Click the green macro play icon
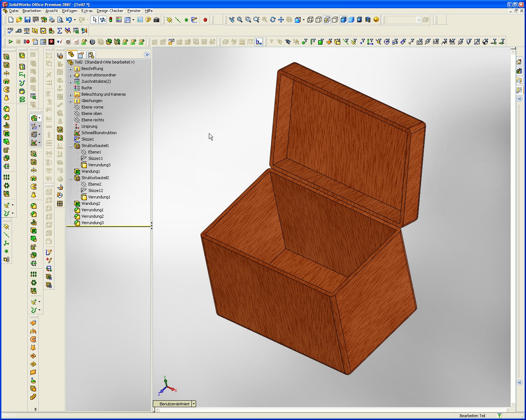Screen dimensions: 526x420 coord(10,42)
